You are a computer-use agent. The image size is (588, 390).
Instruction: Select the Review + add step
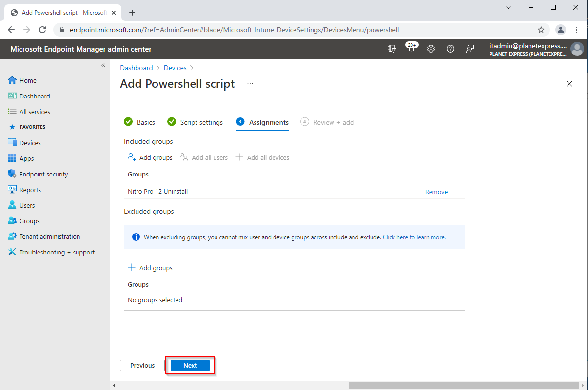(x=327, y=122)
